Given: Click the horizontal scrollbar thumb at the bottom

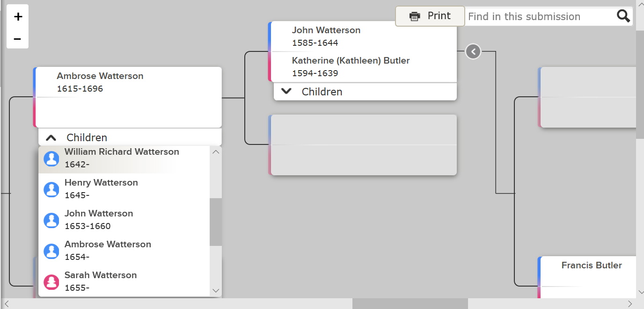Looking at the screenshot, I should click(410, 304).
